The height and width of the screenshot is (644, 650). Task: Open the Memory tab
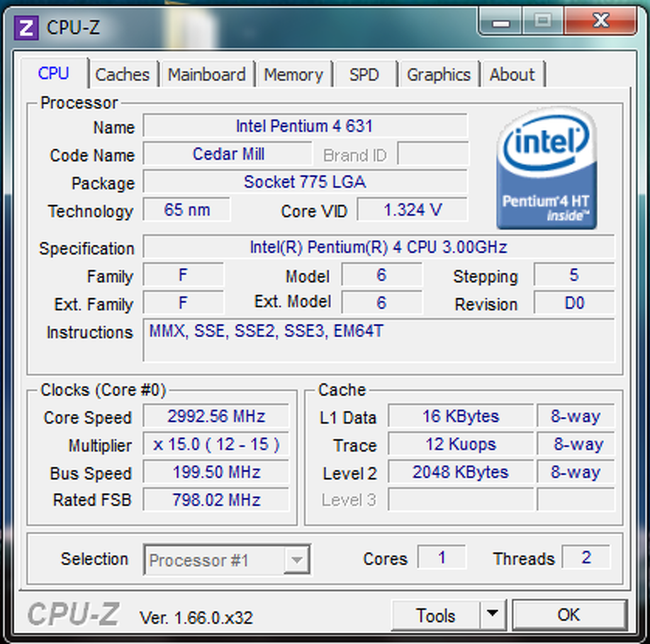293,75
